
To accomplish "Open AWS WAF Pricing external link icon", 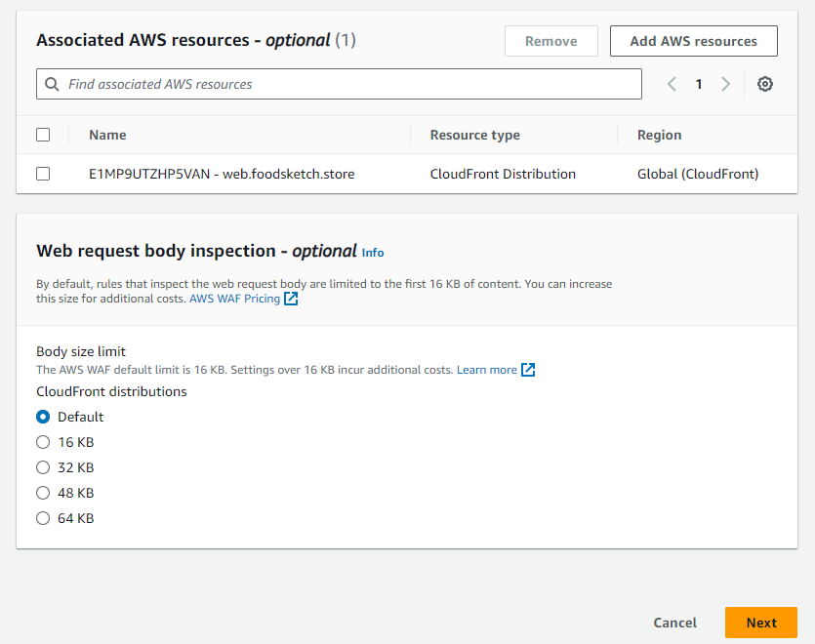I will pyautogui.click(x=291, y=299).
